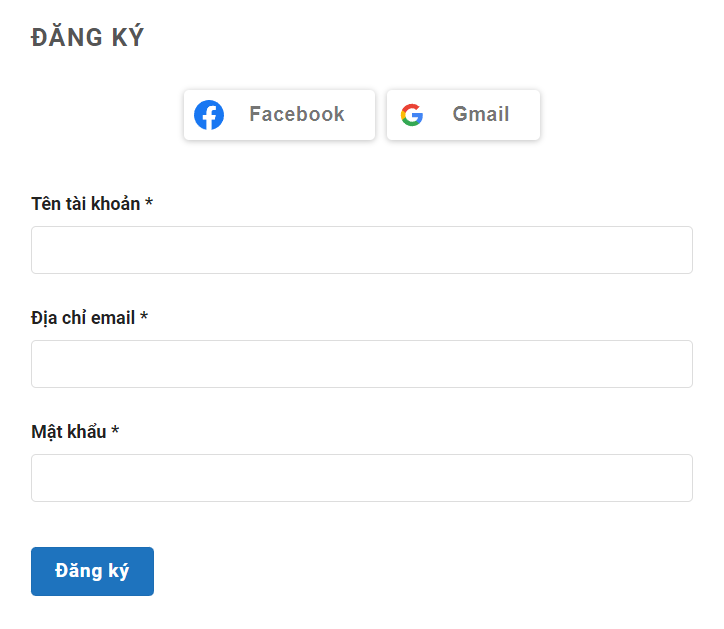Screen dimensions: 724x629
Task: Select the Mật khẩu password field
Action: point(361,478)
